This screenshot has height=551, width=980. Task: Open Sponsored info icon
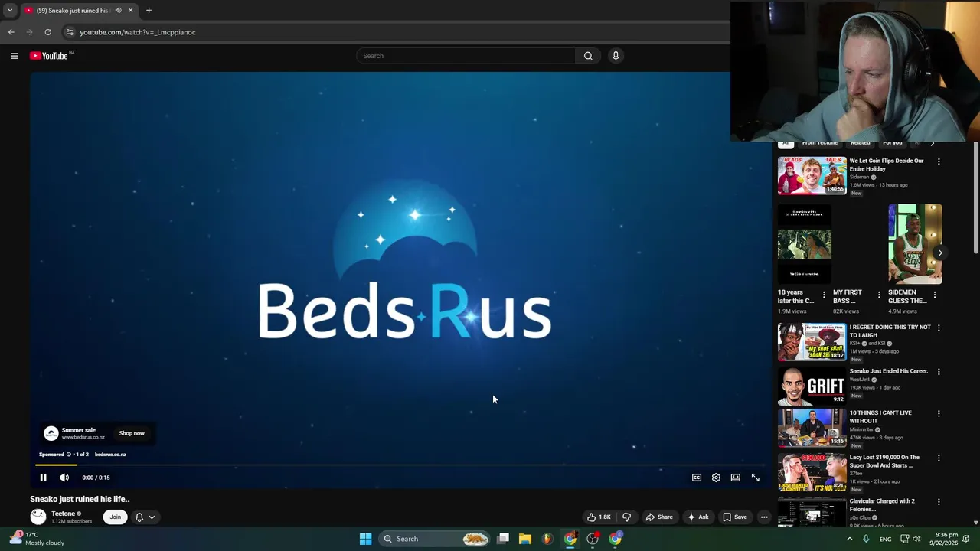pos(68,455)
